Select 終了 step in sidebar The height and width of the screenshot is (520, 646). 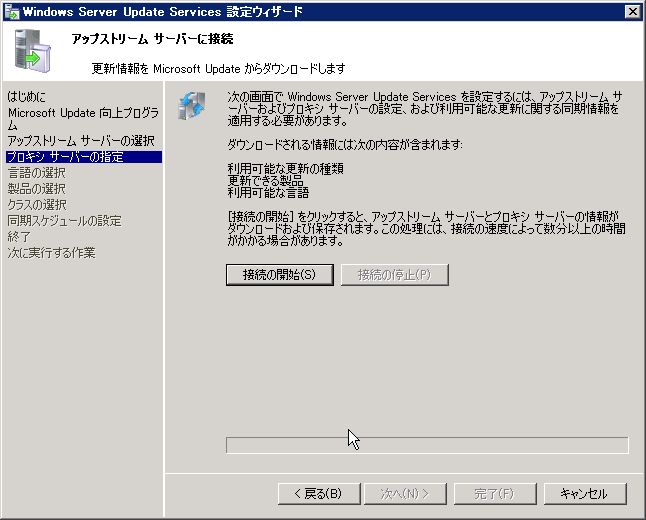tap(19, 237)
